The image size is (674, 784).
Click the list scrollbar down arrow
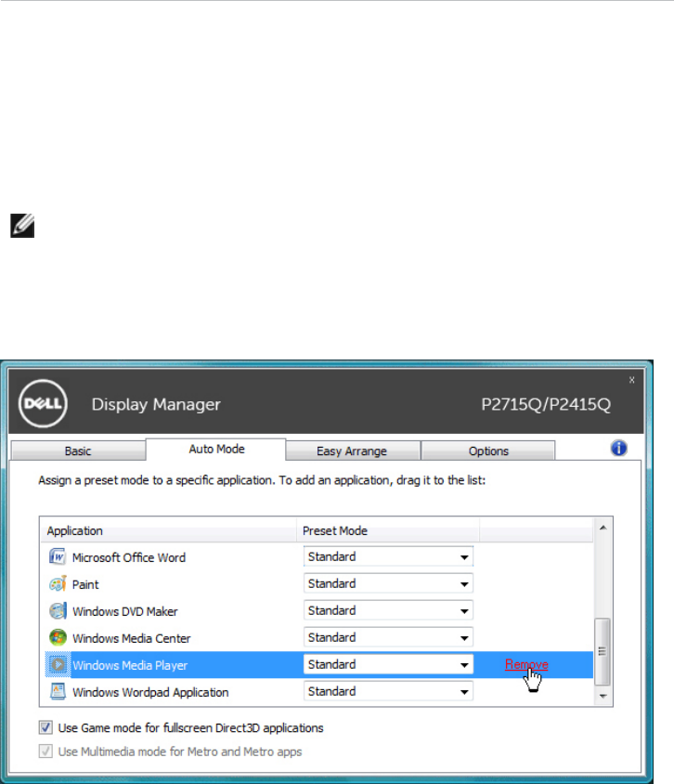603,696
